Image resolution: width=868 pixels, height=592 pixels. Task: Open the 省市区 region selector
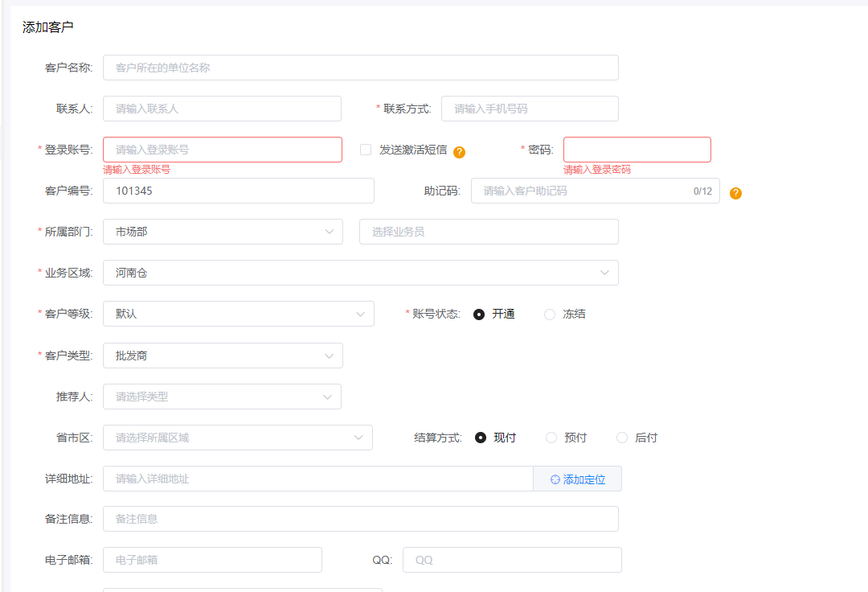click(237, 438)
